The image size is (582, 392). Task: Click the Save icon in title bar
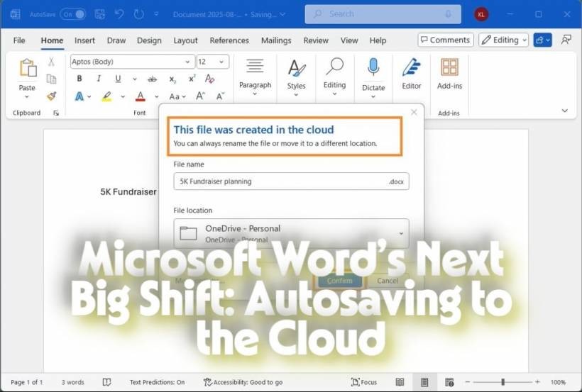[x=100, y=14]
